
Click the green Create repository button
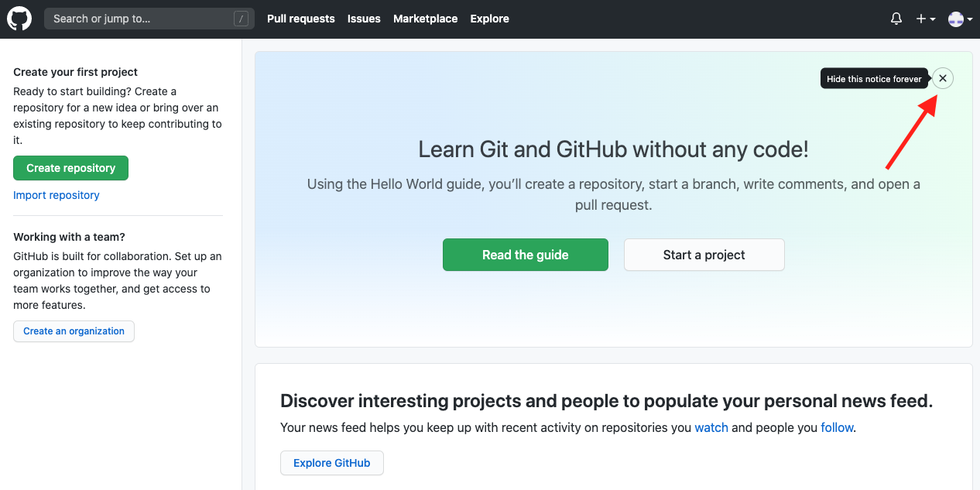pos(70,168)
